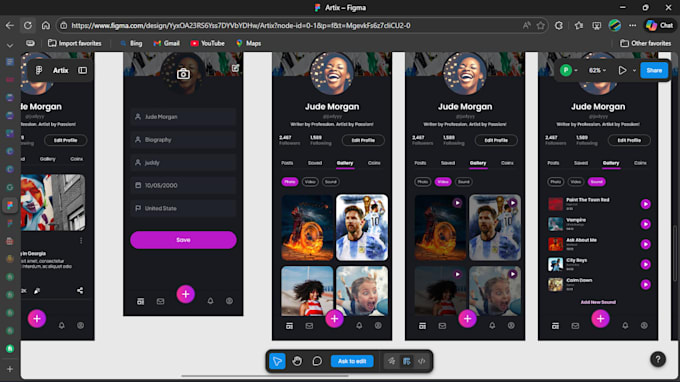The image size is (680, 382).
Task: Open the 62% zoom dropdown
Action: coord(597,70)
